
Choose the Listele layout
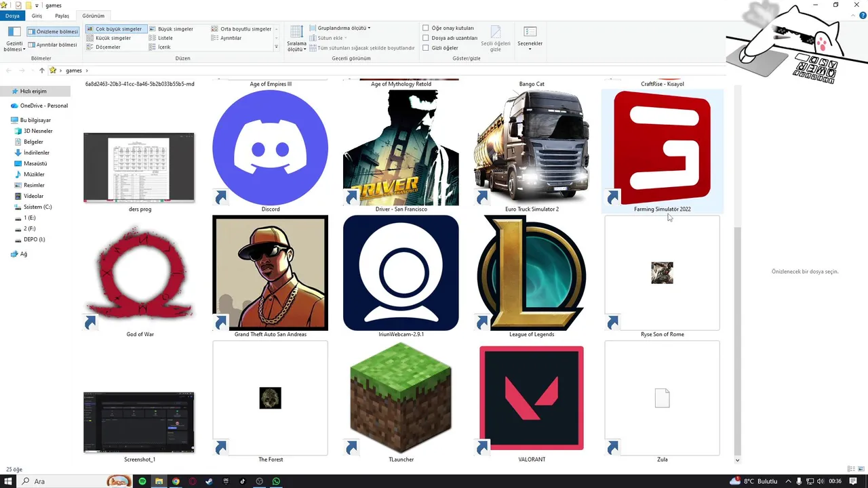[161, 38]
